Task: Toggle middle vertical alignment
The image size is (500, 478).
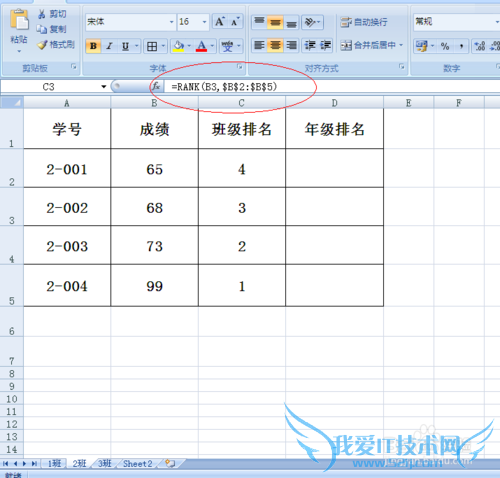Action: click(275, 22)
